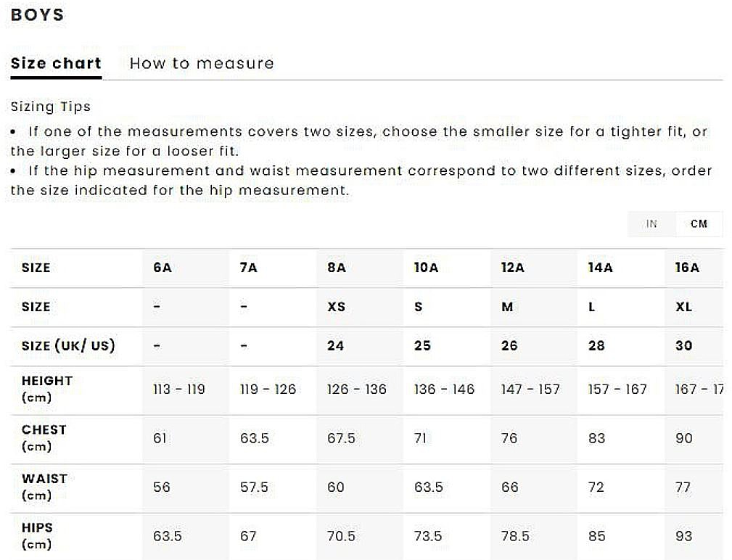Click the 8A size column header
The width and height of the screenshot is (732, 560).
tap(337, 268)
